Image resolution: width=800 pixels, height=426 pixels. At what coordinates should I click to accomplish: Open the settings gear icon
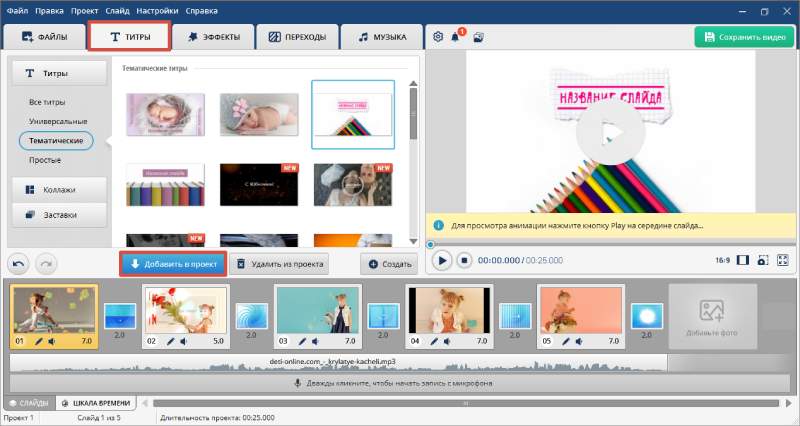tap(438, 37)
